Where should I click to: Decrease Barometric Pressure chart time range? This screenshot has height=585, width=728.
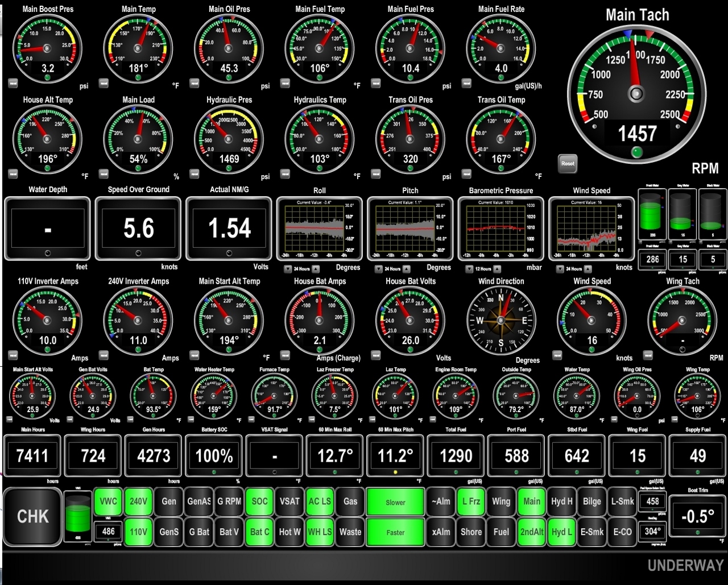pyautogui.click(x=470, y=269)
